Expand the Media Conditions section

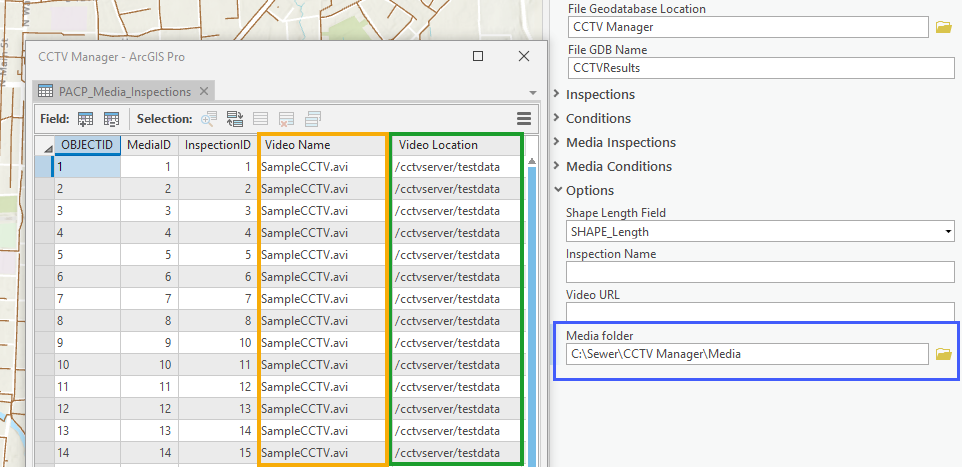click(556, 166)
